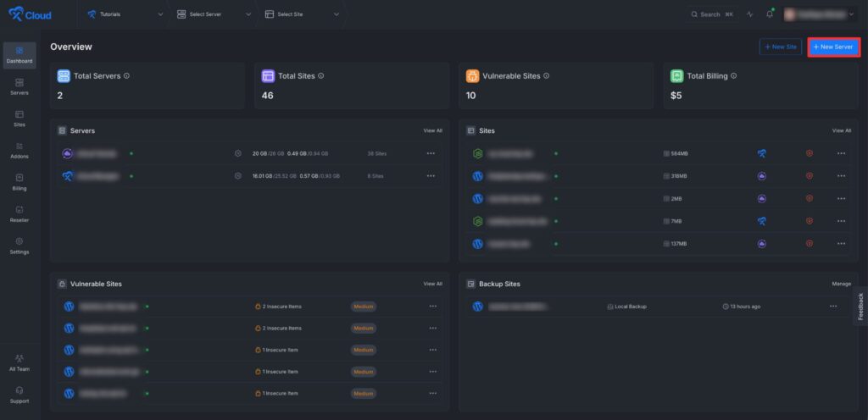Click the gear icon in the 8 Sites server row

point(238,176)
